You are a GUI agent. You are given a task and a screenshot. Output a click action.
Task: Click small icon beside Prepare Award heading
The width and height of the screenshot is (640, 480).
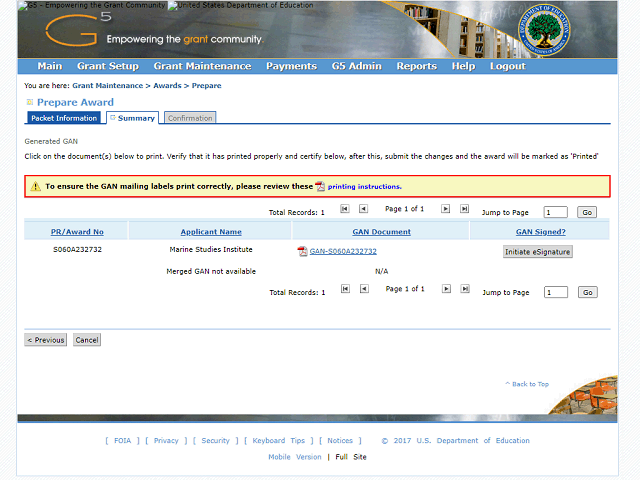pyautogui.click(x=29, y=102)
